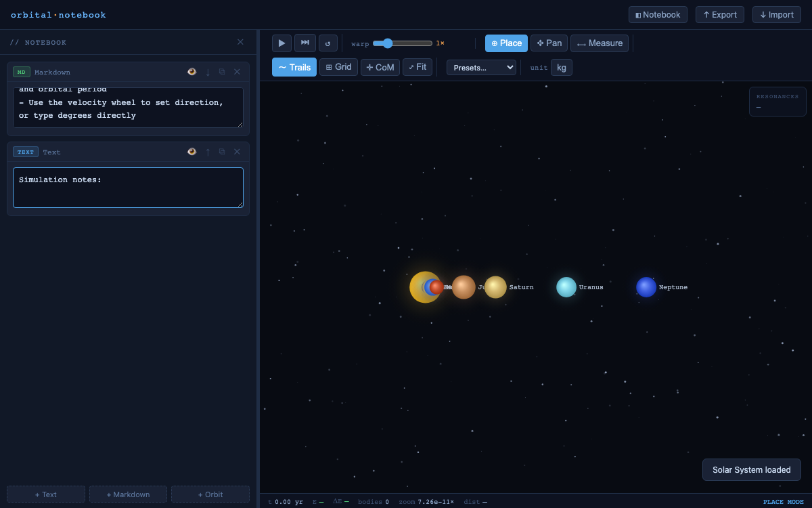Step the simulation forward one frame
The width and height of the screenshot is (812, 508).
305,43
